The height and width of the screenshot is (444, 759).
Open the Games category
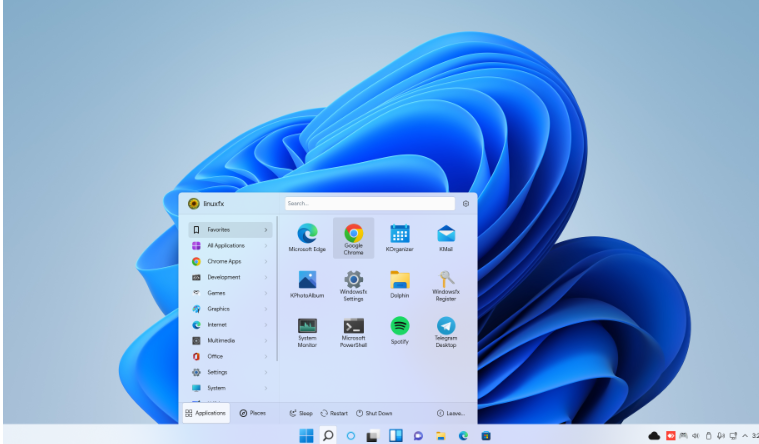coord(230,293)
